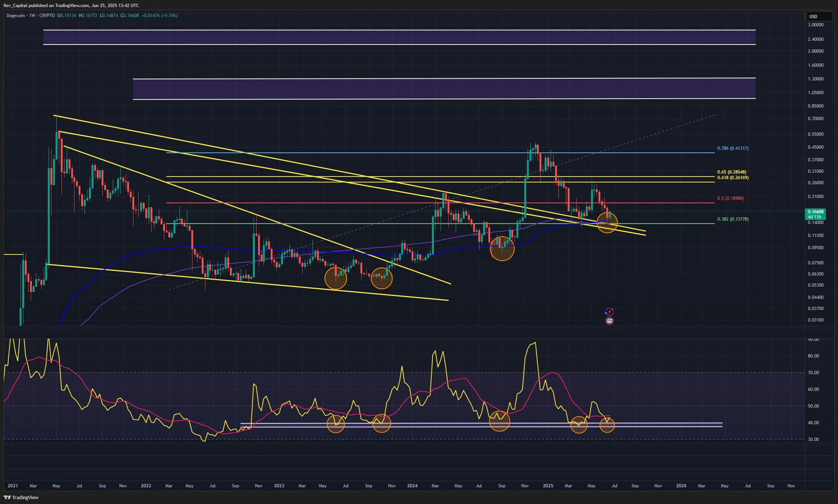Click the orange circle highlighting the latest candles
Viewport: 838px width, 504px height.
(607, 223)
